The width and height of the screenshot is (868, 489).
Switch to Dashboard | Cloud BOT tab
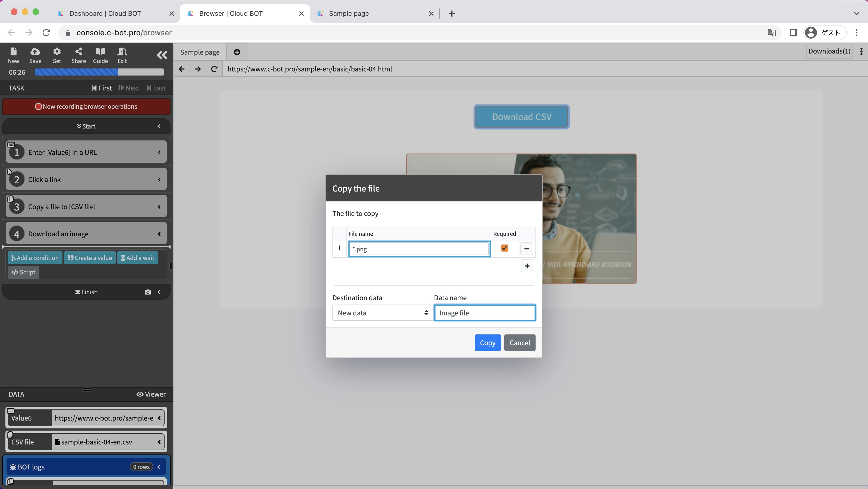pos(105,14)
